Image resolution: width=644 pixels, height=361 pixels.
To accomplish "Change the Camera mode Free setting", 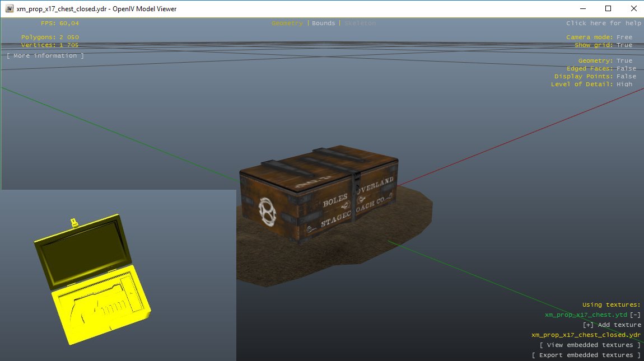I will [624, 37].
